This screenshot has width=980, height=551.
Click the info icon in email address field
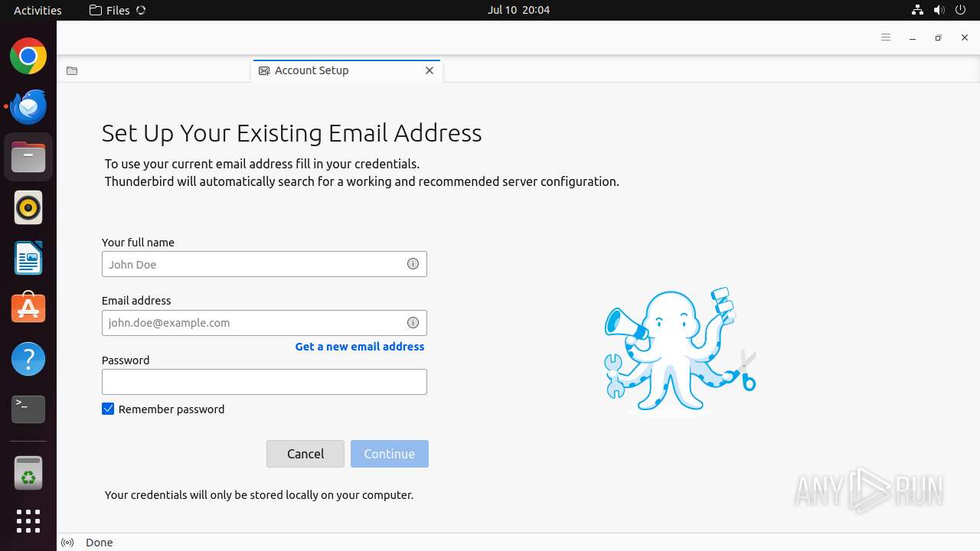(413, 323)
